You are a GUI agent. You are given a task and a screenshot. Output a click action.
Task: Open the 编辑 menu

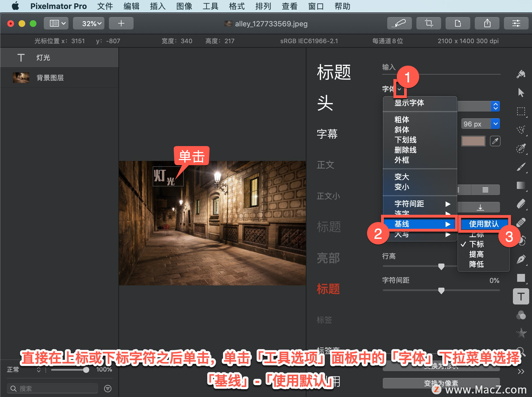[x=131, y=6]
